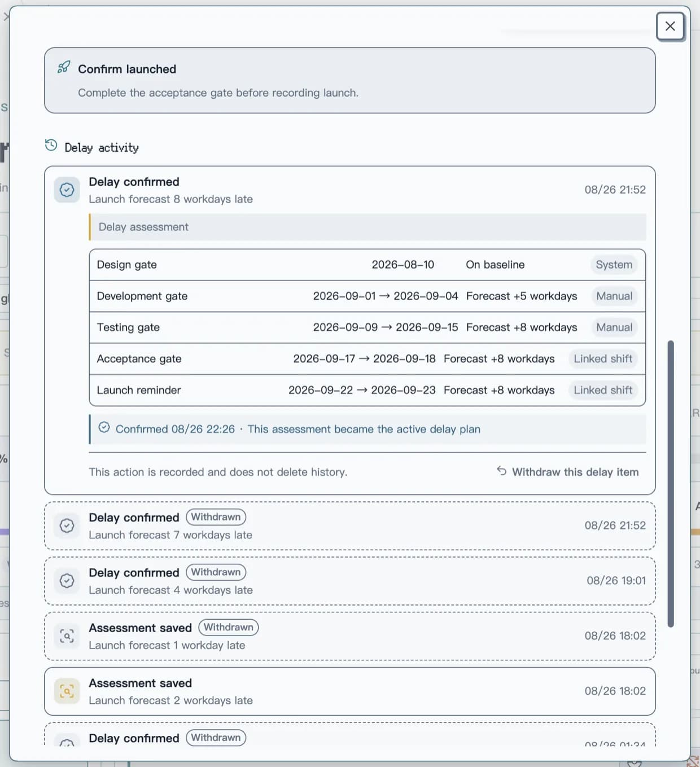Click the Launch reminder label
The width and height of the screenshot is (700, 767).
pyautogui.click(x=139, y=390)
